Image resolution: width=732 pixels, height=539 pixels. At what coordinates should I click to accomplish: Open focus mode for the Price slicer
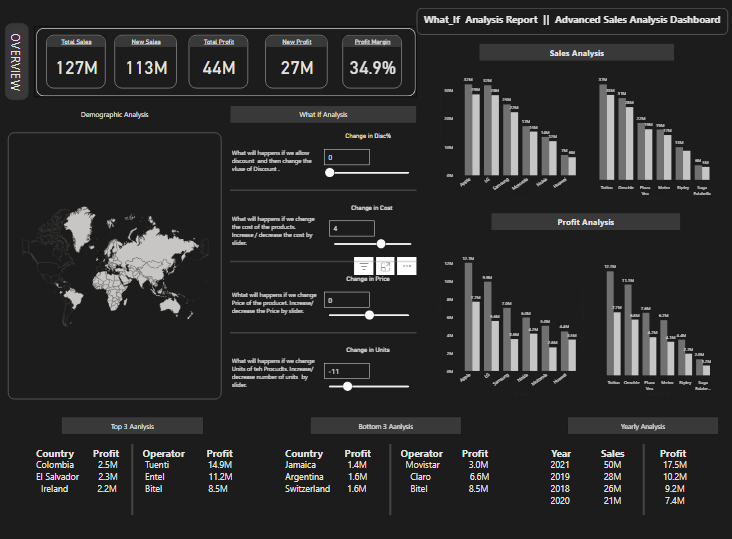(x=385, y=266)
